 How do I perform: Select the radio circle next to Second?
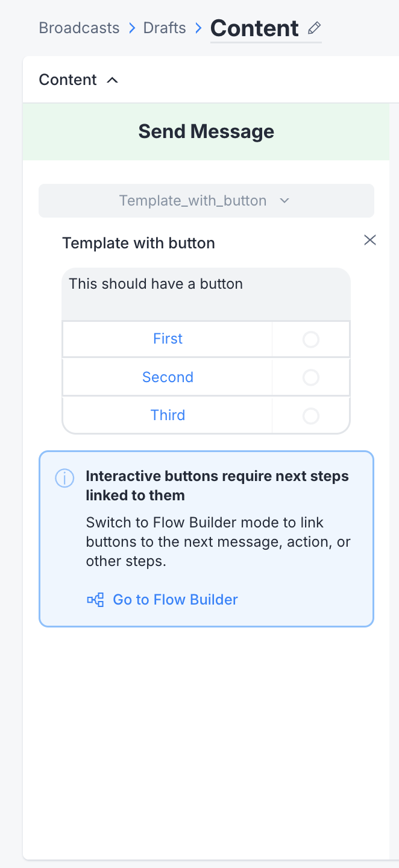pos(310,377)
